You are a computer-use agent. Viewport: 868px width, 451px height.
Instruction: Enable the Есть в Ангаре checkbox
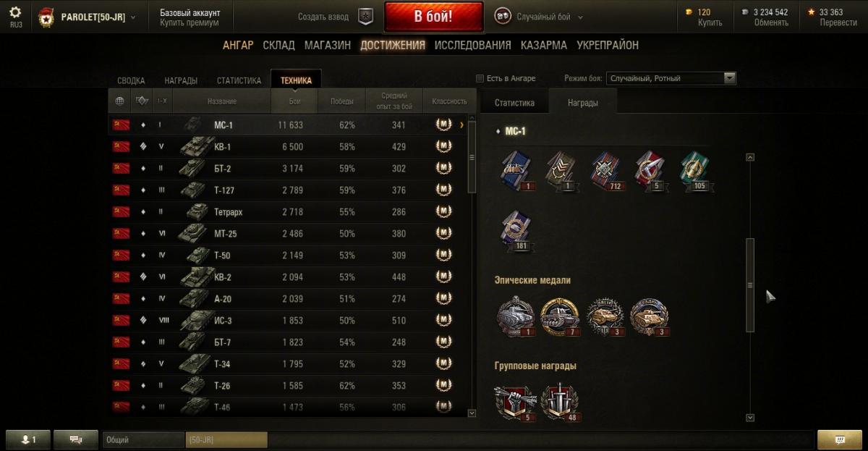pyautogui.click(x=480, y=78)
